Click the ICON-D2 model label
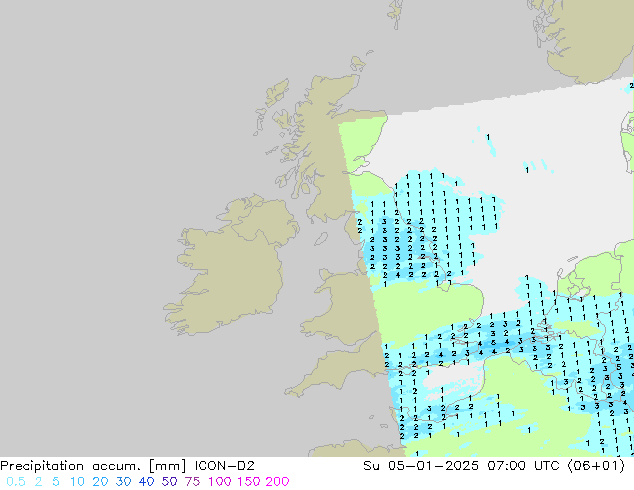Image resolution: width=634 pixels, height=490 pixels. tap(225, 466)
